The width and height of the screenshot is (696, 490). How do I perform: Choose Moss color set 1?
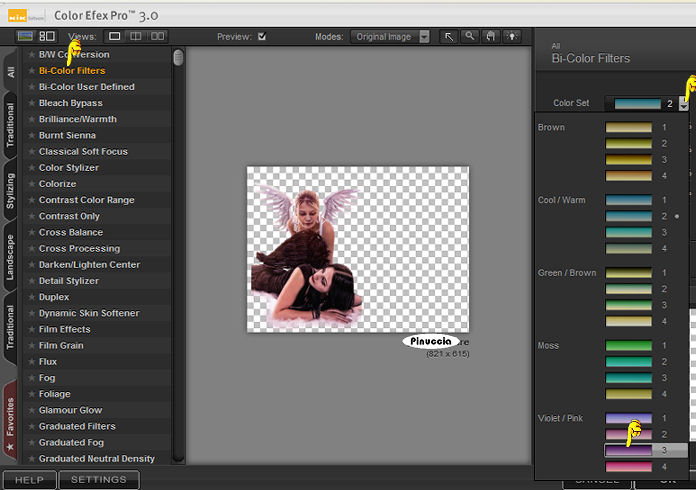[x=629, y=345]
